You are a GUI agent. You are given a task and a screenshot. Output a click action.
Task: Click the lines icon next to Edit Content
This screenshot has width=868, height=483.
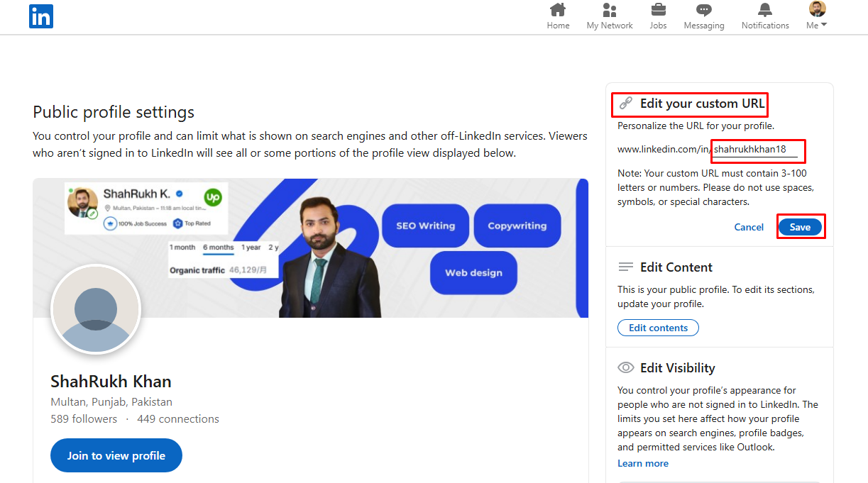pyautogui.click(x=626, y=267)
